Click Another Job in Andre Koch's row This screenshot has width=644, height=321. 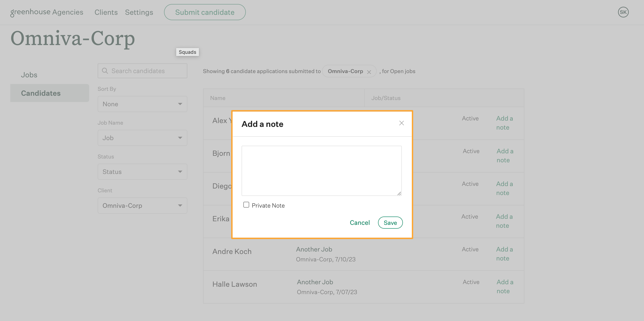pyautogui.click(x=314, y=249)
